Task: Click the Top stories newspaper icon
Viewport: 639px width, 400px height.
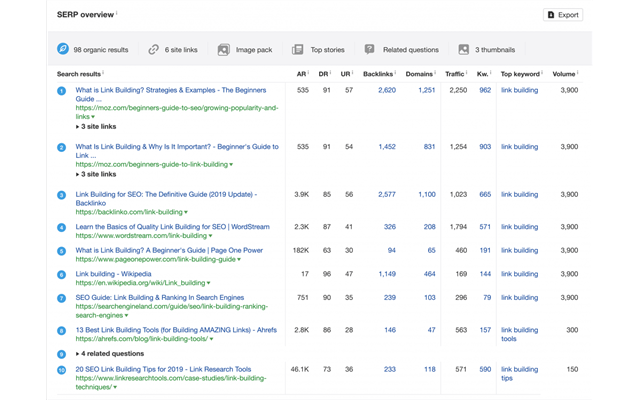Action: [x=297, y=49]
